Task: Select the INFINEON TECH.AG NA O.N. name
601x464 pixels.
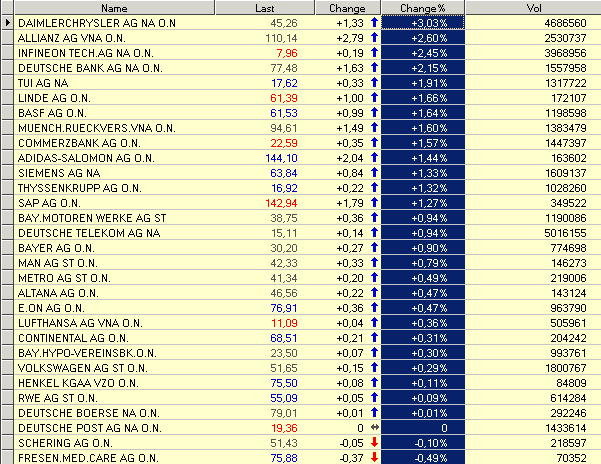Action: [x=85, y=53]
